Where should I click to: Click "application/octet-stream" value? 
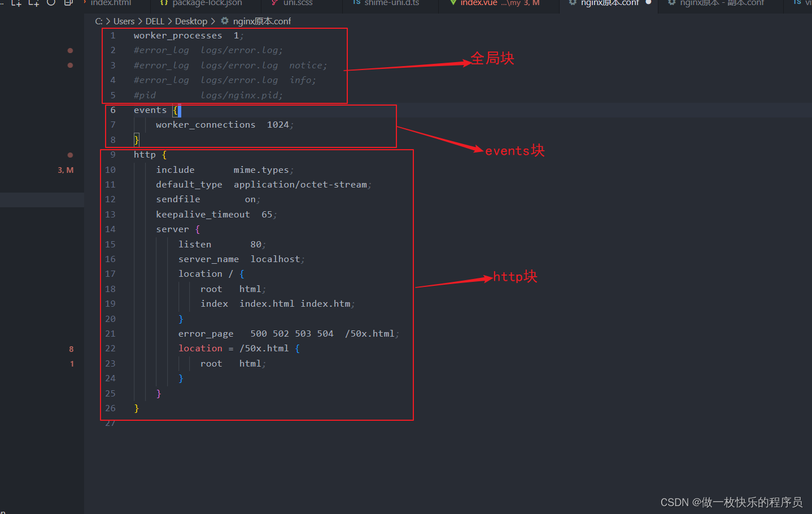(x=300, y=185)
